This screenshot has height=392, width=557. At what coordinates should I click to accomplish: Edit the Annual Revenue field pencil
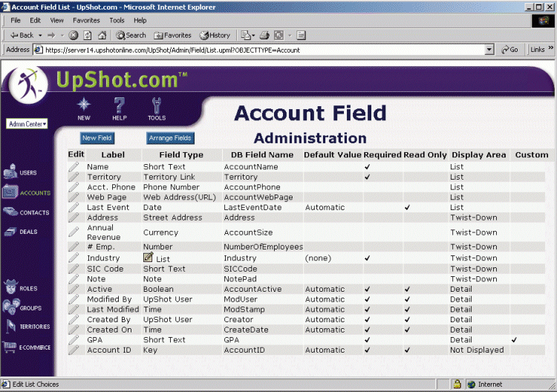[74, 232]
